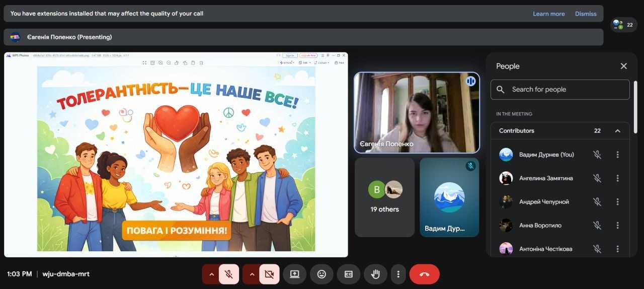Click the present screen icon

click(x=294, y=274)
